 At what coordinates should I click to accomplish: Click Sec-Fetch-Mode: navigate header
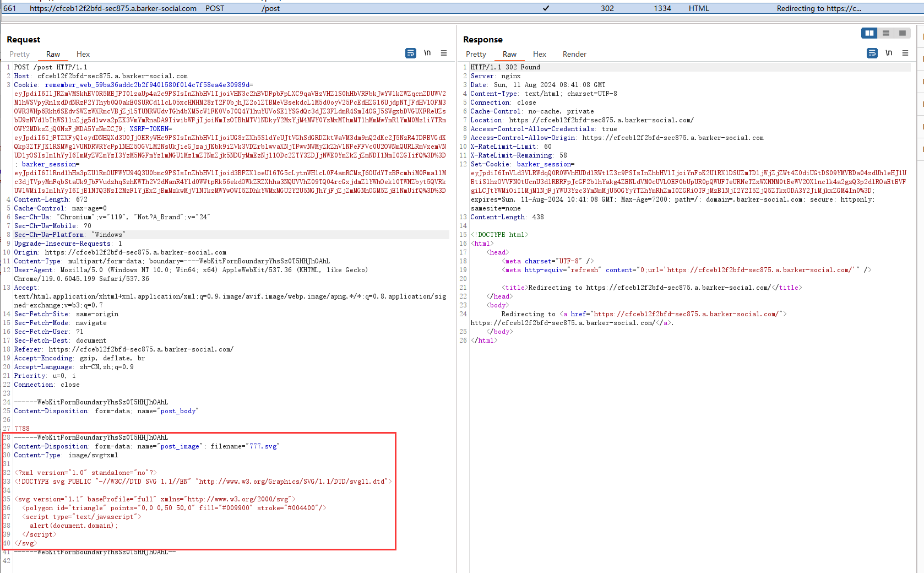tap(61, 323)
